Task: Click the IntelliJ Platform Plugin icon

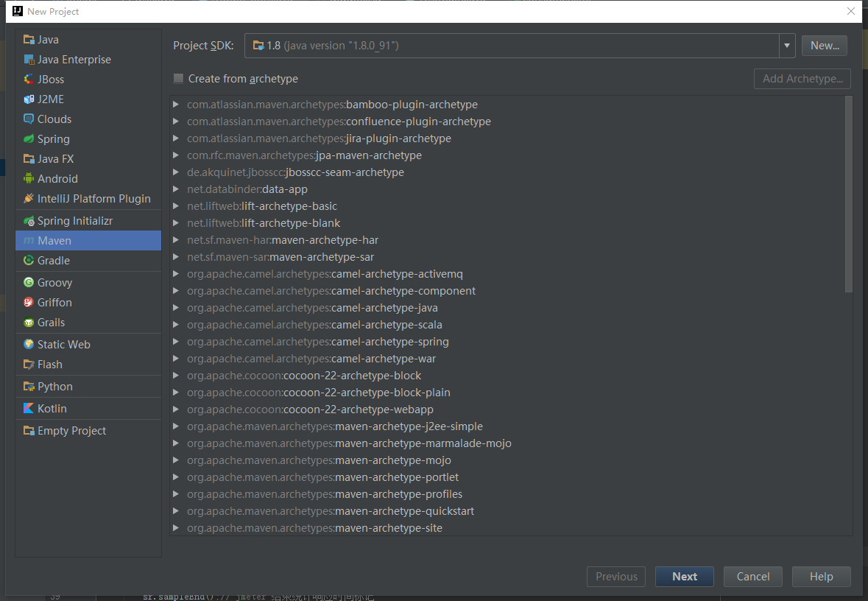Action: click(29, 198)
